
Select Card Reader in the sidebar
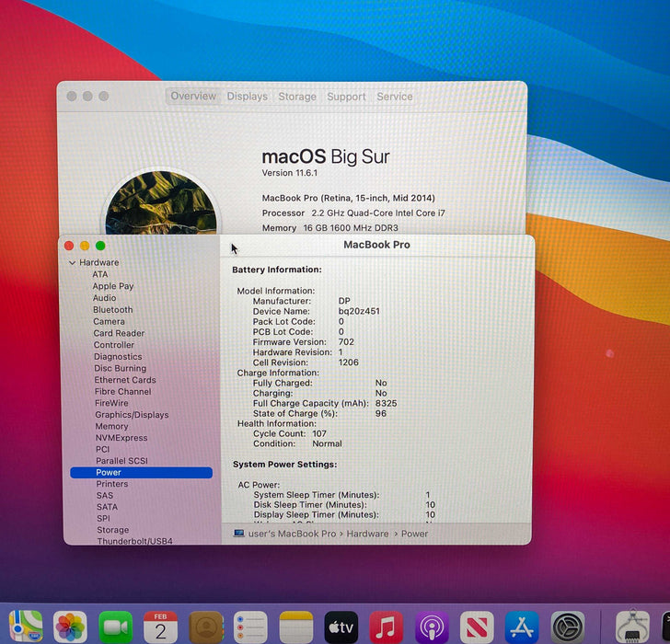pyautogui.click(x=119, y=333)
